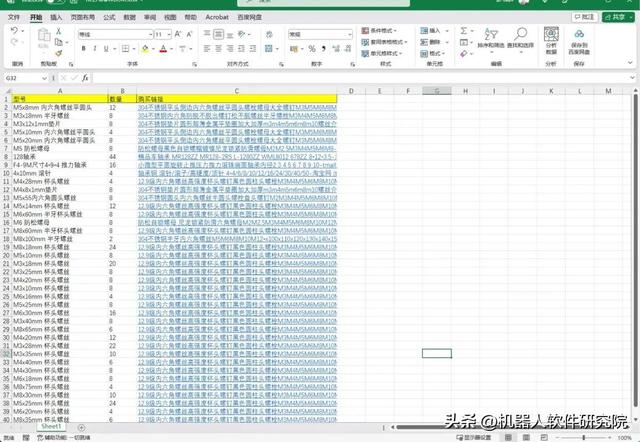Open hyperlink in row 8 for 128轴承
Image resolution: width=640 pixels, height=442 pixels.
[237, 157]
